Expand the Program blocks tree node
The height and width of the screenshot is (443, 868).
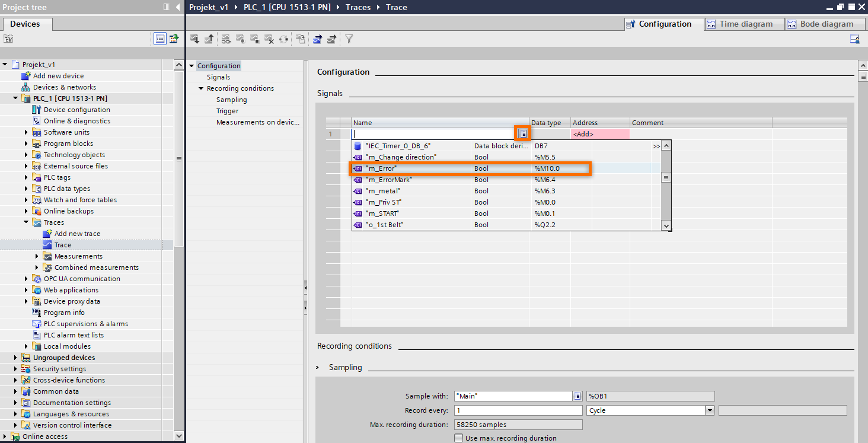26,144
